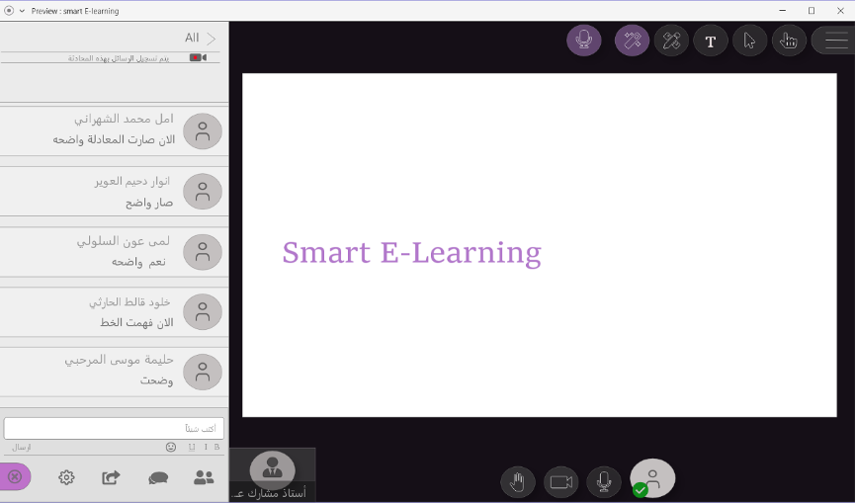856x504 pixels.
Task: Click the presenter avatar أستاذ مشارك
Action: pos(273,469)
